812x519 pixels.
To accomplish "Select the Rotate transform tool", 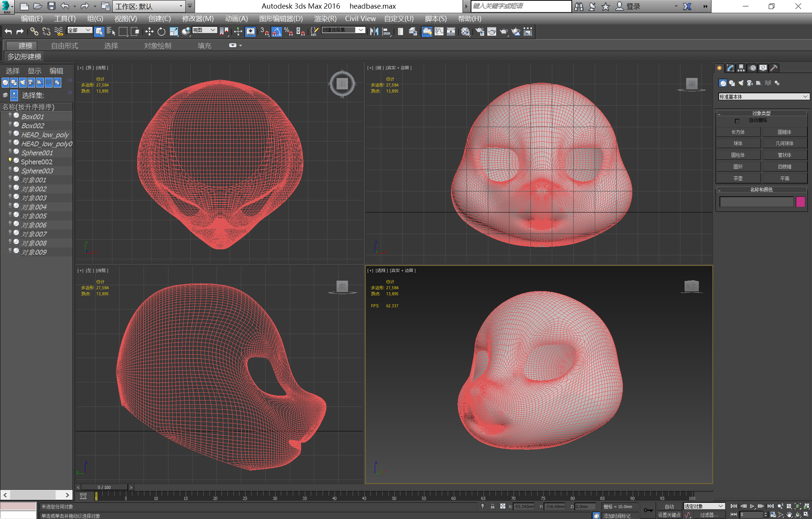I will (161, 32).
